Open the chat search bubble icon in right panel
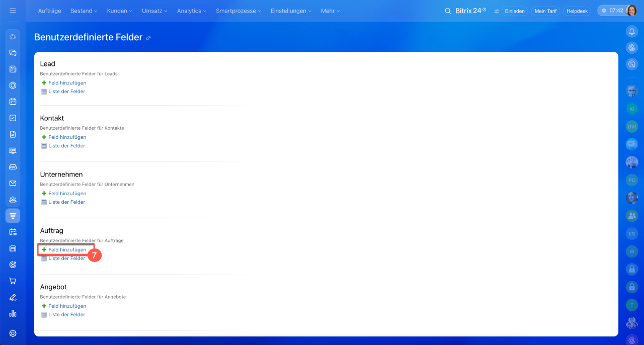This screenshot has height=345, width=644. [632, 64]
